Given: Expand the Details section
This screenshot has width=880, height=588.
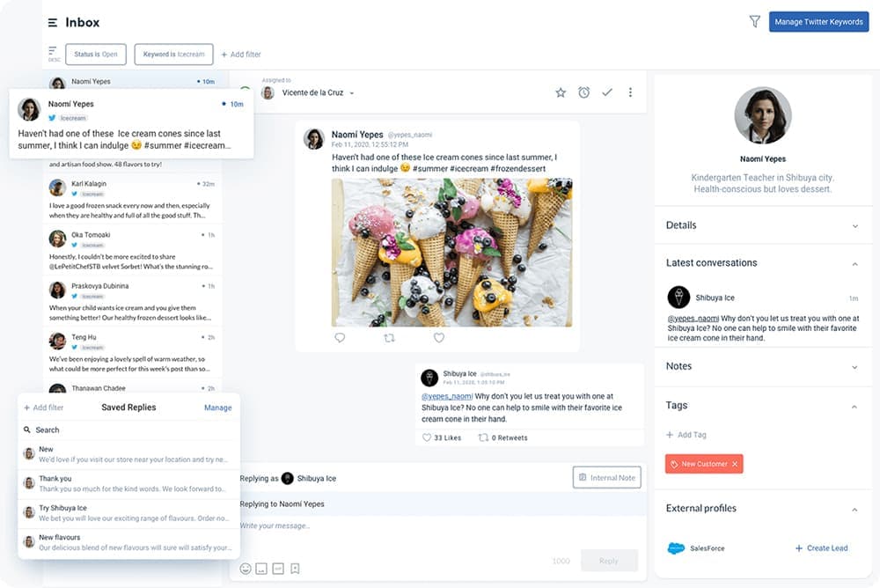Looking at the screenshot, I should (854, 226).
